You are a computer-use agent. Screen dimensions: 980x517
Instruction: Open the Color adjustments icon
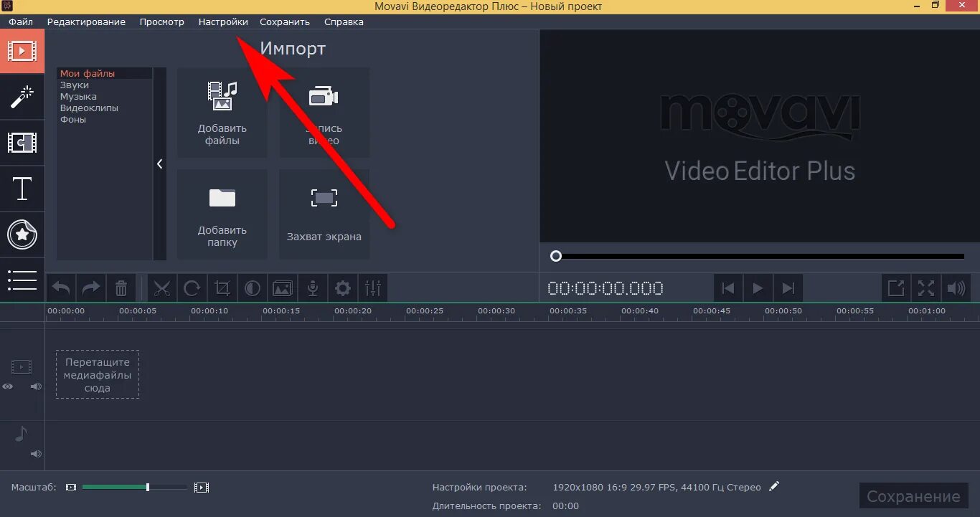(x=253, y=288)
